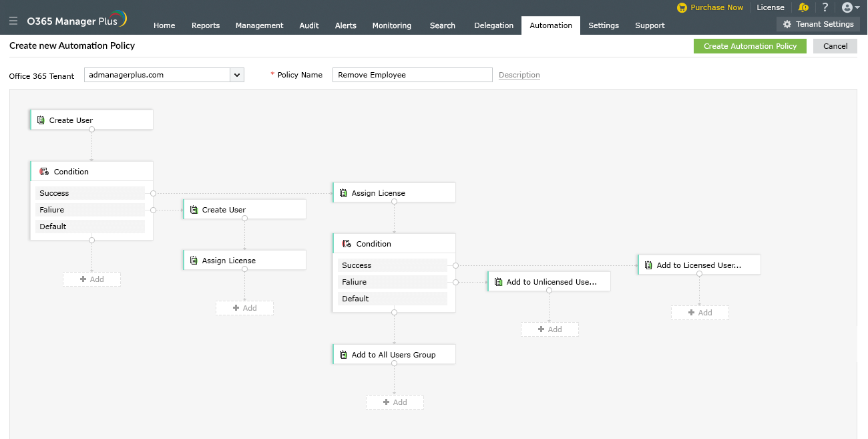Image resolution: width=868 pixels, height=439 pixels.
Task: Open the Description link
Action: click(519, 75)
